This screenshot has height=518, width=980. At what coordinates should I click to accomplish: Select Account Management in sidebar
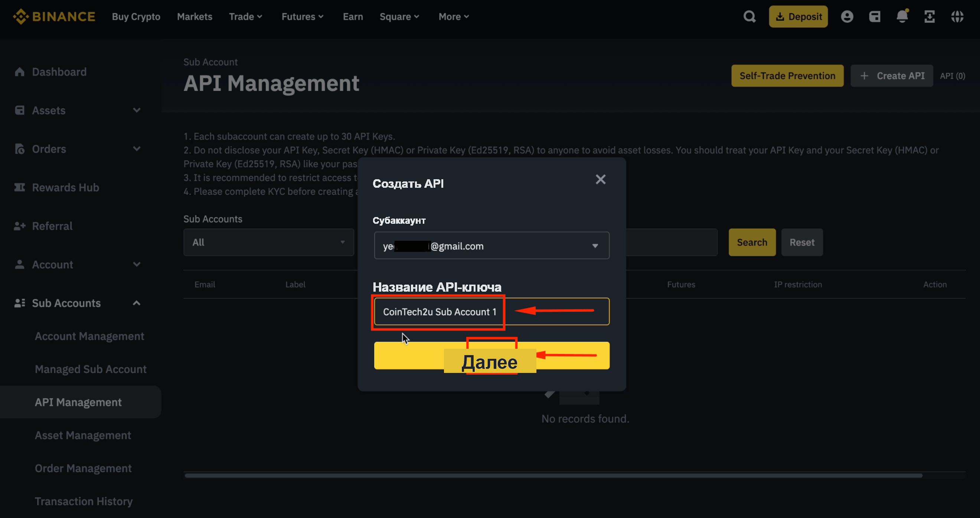tap(89, 336)
